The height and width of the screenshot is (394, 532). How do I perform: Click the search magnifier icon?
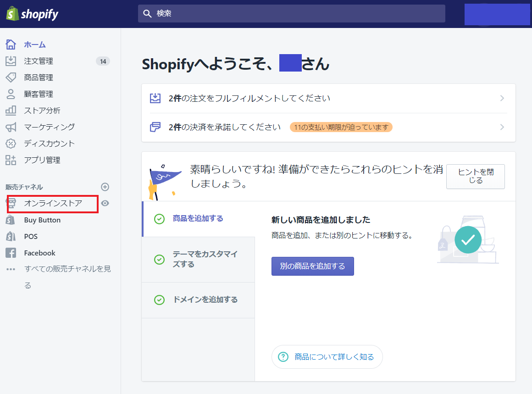pyautogui.click(x=147, y=14)
